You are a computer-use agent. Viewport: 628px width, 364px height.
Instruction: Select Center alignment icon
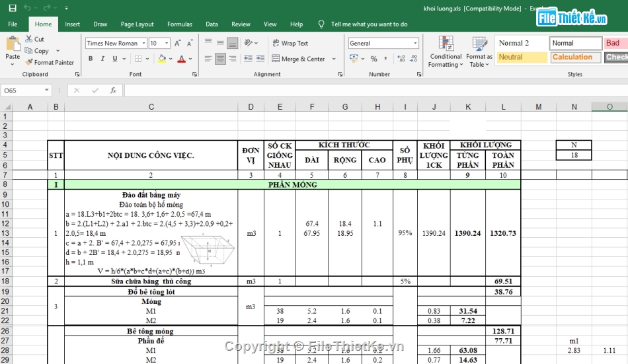point(220,59)
